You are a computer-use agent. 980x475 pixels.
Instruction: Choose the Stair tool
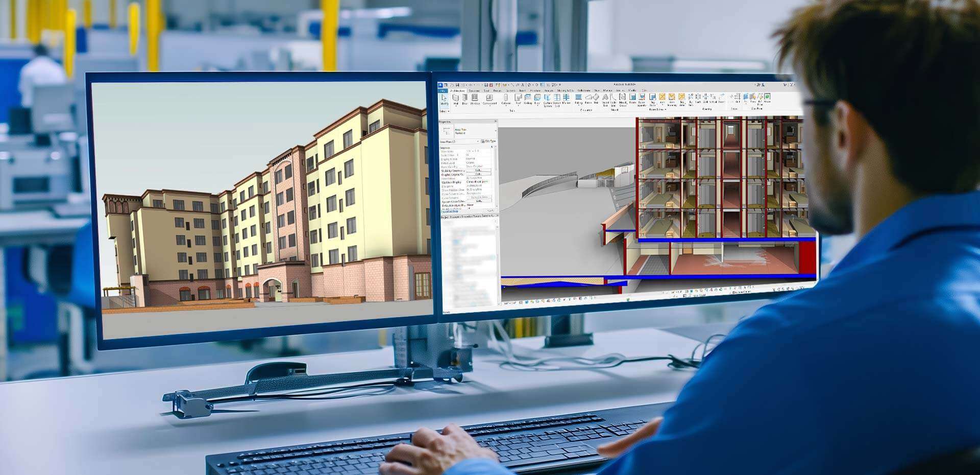[x=596, y=100]
